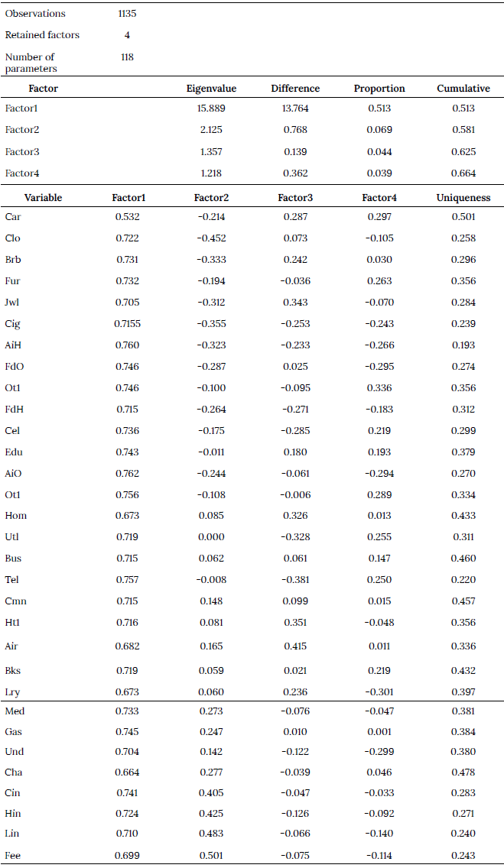This screenshot has width=504, height=868.
Task: Click the parameters count value 118
Action: pos(127,57)
